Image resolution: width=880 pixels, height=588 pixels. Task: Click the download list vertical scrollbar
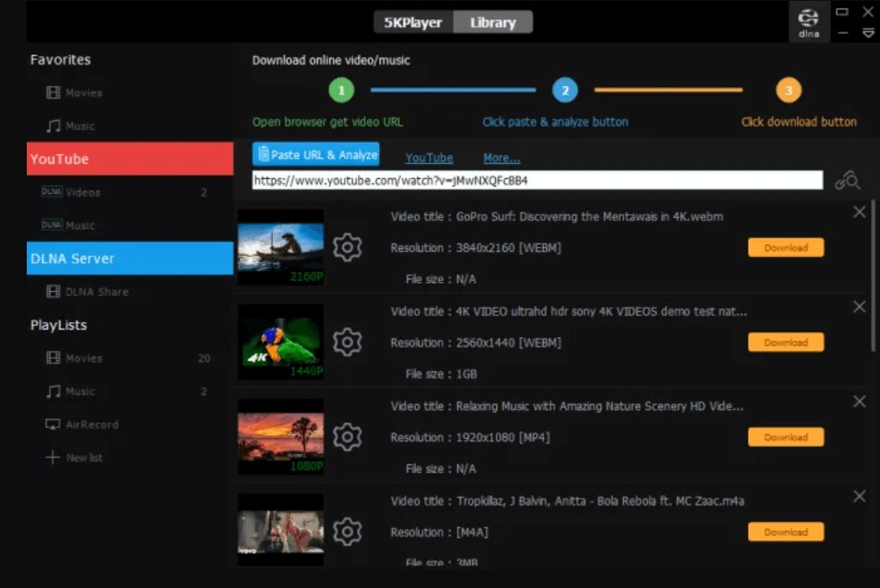(x=872, y=276)
